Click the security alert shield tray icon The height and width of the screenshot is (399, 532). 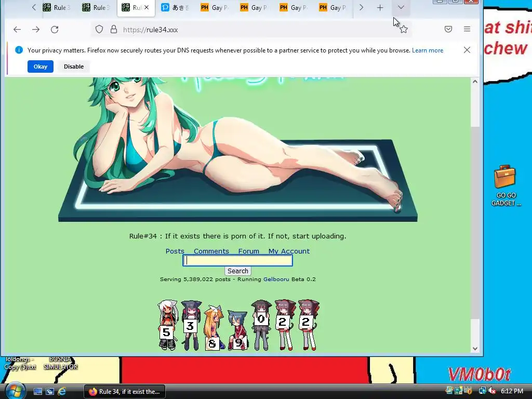point(468,391)
